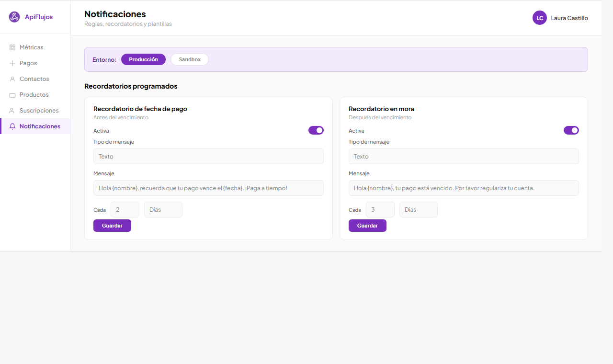Open Días unit dropdown in payment date reminder
The height and width of the screenshot is (364, 613).
click(x=163, y=210)
